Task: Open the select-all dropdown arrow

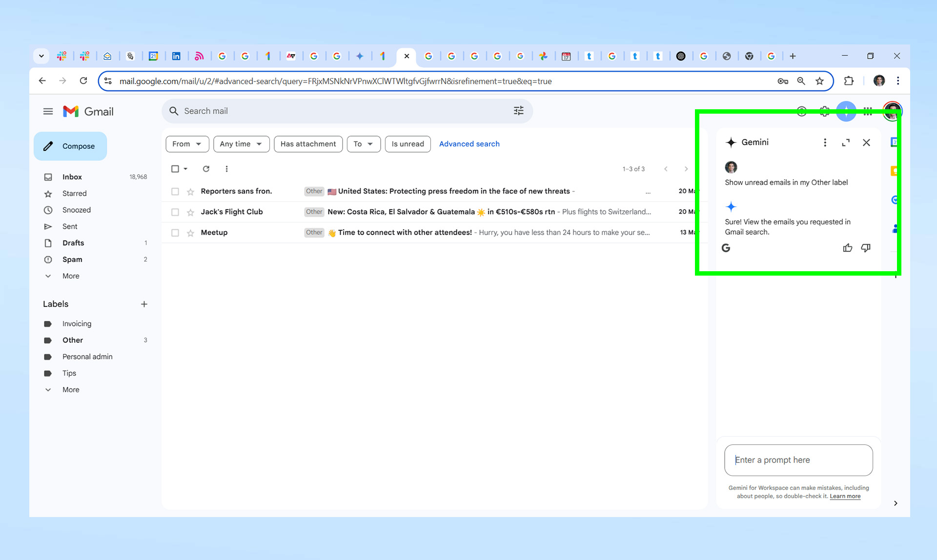Action: click(x=185, y=169)
